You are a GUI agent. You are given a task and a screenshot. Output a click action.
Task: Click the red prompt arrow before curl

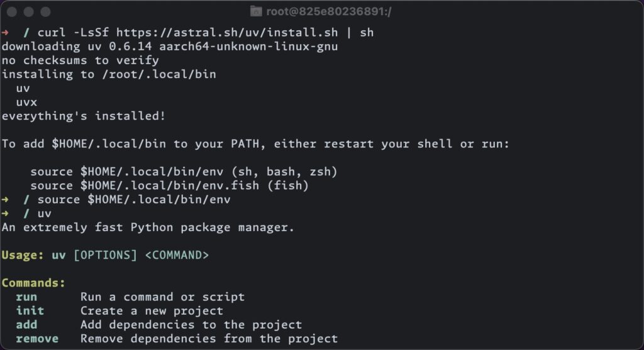(5, 32)
